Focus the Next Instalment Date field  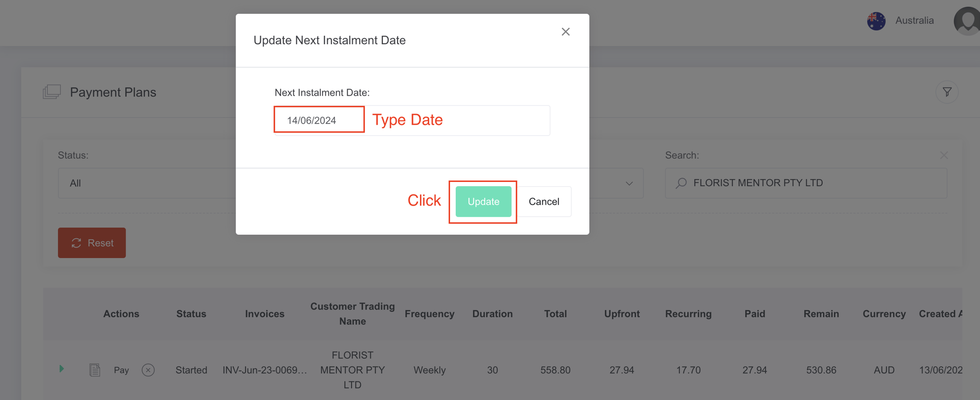tap(412, 120)
